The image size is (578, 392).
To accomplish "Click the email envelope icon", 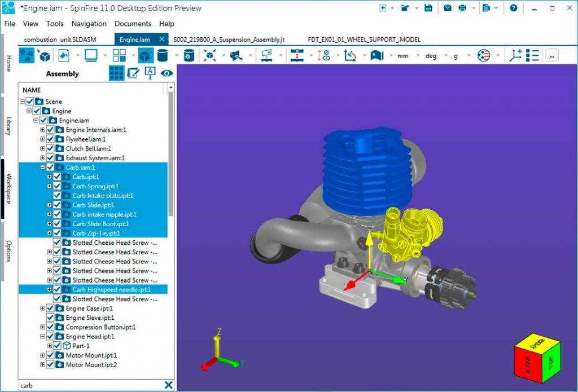I will point(448,8).
